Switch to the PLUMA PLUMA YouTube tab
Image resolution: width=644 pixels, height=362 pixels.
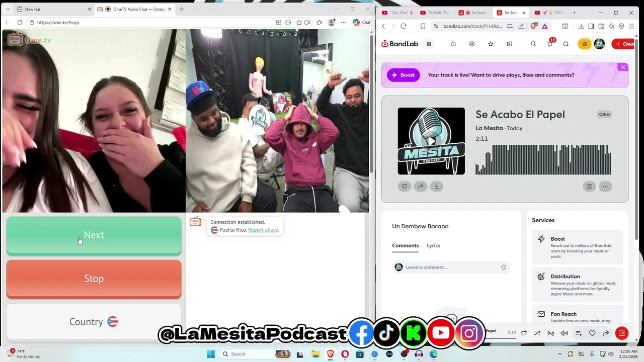tap(436, 13)
